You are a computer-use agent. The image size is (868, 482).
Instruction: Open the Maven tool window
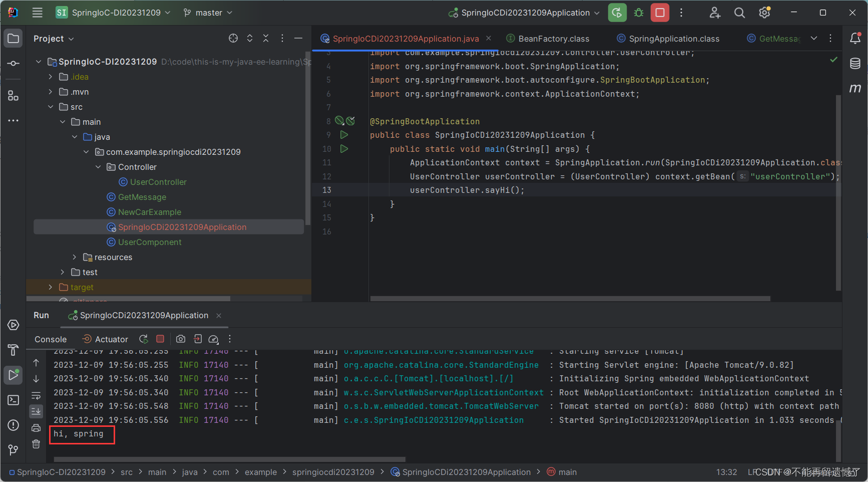pyautogui.click(x=855, y=88)
